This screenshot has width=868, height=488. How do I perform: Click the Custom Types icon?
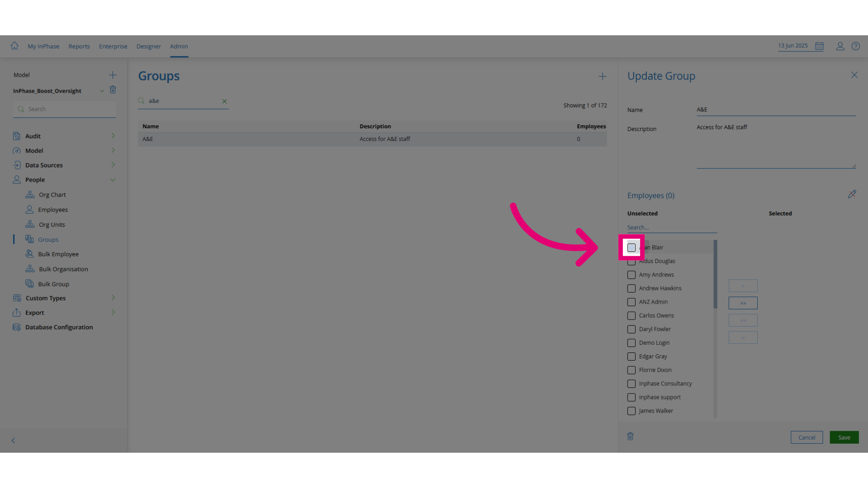(17, 298)
